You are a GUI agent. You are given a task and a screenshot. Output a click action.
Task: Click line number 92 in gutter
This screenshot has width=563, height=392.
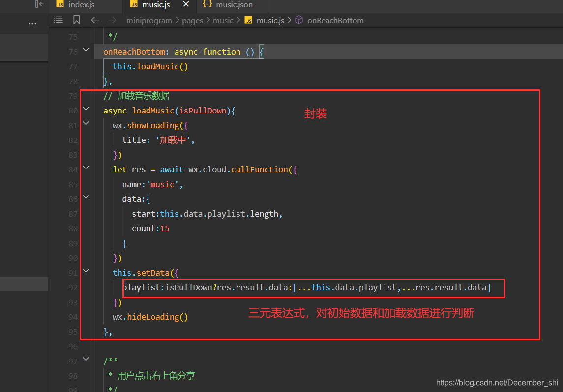[x=73, y=288]
